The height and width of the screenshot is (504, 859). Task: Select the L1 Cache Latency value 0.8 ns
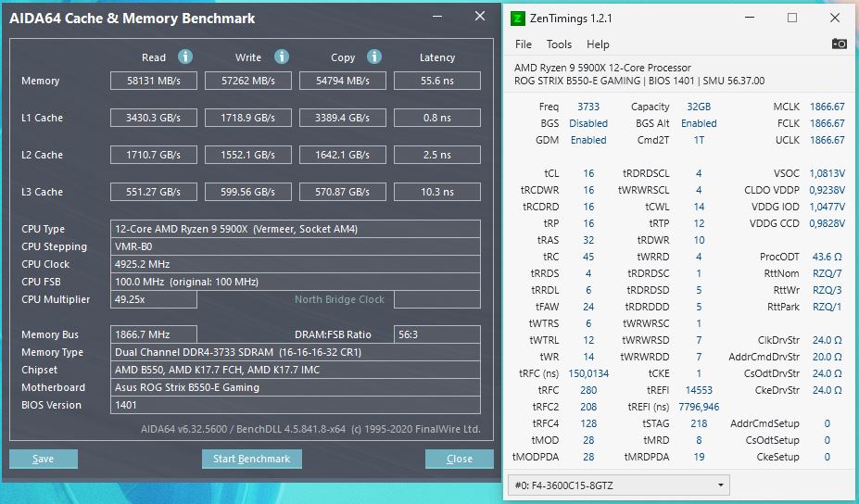tap(437, 118)
